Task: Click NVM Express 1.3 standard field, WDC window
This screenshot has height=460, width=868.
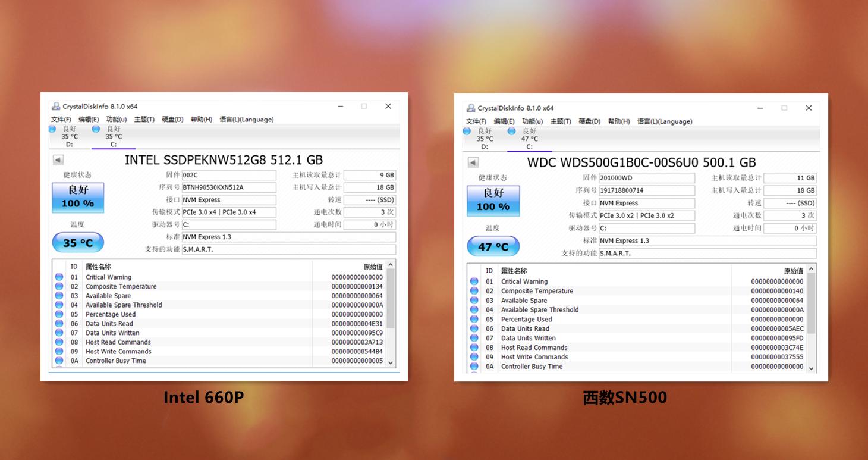Action: [x=707, y=240]
